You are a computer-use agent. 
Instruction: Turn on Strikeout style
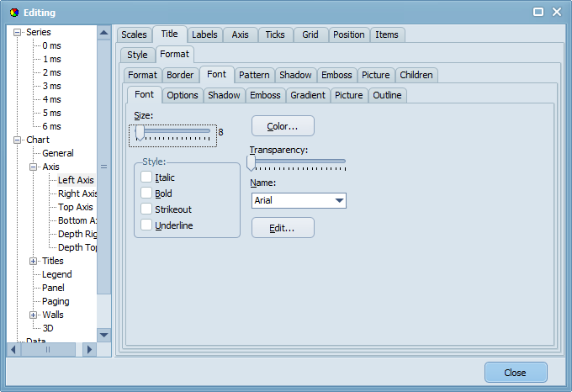pyautogui.click(x=146, y=209)
